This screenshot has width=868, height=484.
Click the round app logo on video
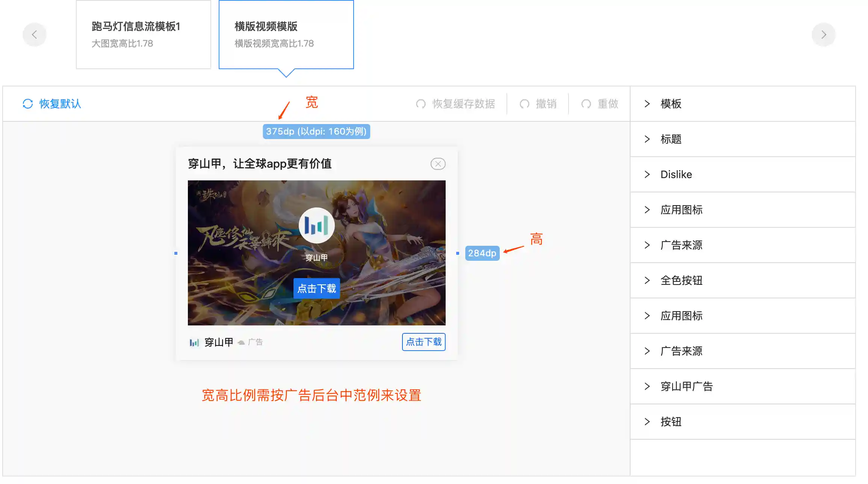coord(316,225)
